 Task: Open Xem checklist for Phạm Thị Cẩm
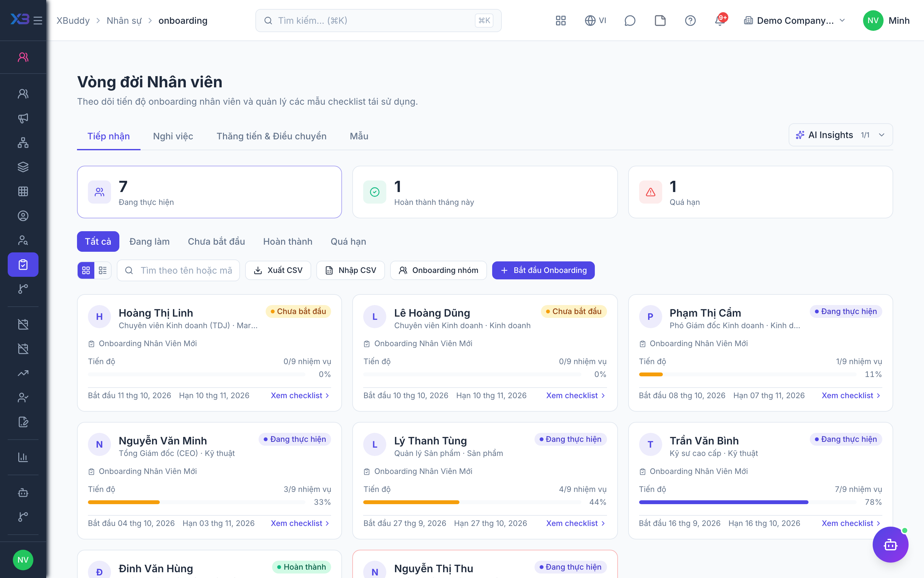pyautogui.click(x=851, y=395)
